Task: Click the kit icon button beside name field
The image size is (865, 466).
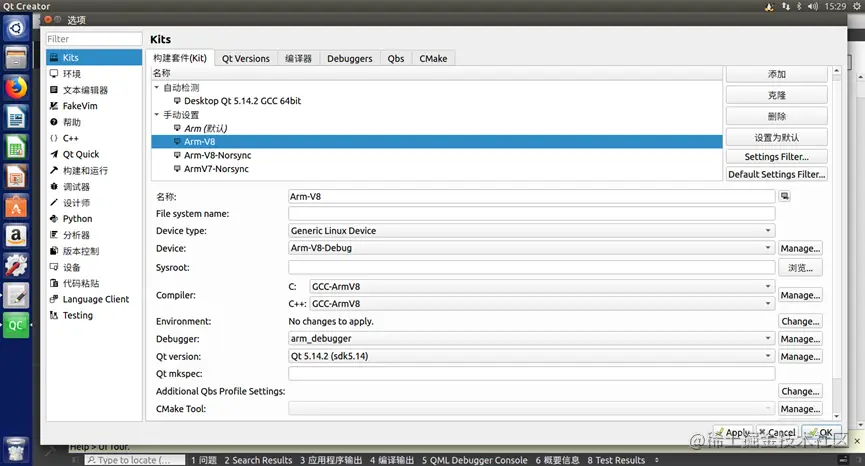Action: [x=784, y=196]
